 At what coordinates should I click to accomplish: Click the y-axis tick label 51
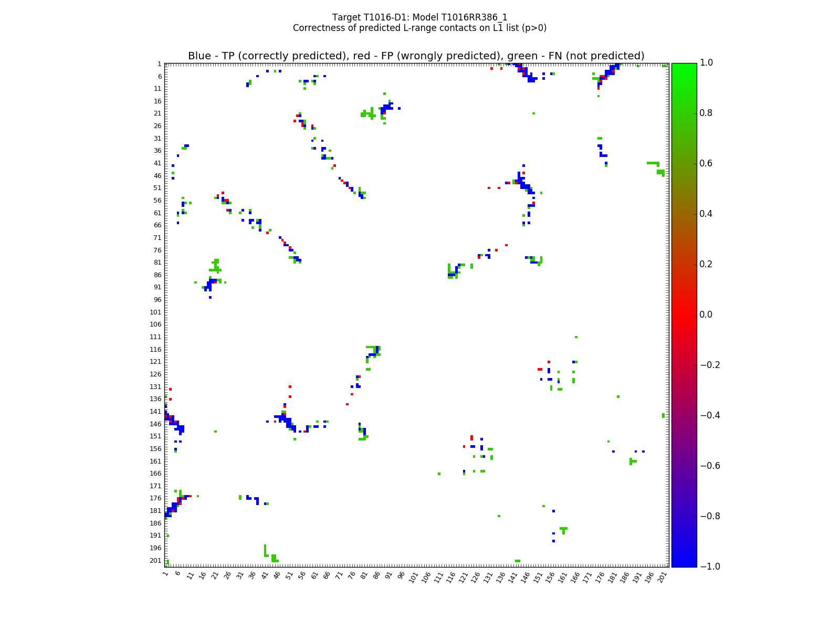click(157, 188)
